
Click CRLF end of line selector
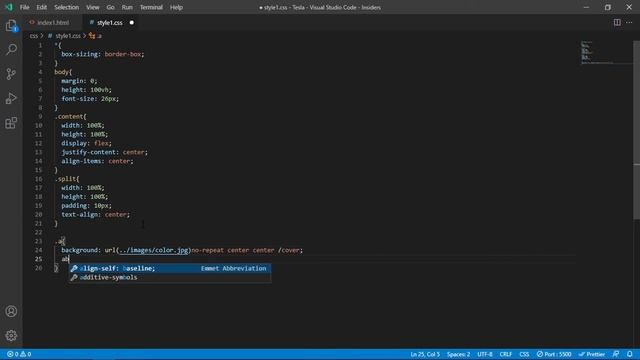(x=506, y=354)
